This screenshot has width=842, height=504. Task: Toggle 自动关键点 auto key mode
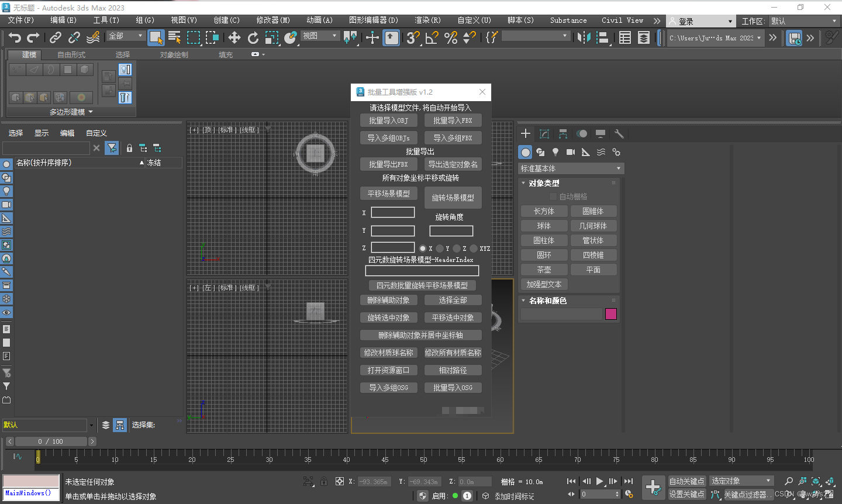pyautogui.click(x=687, y=481)
